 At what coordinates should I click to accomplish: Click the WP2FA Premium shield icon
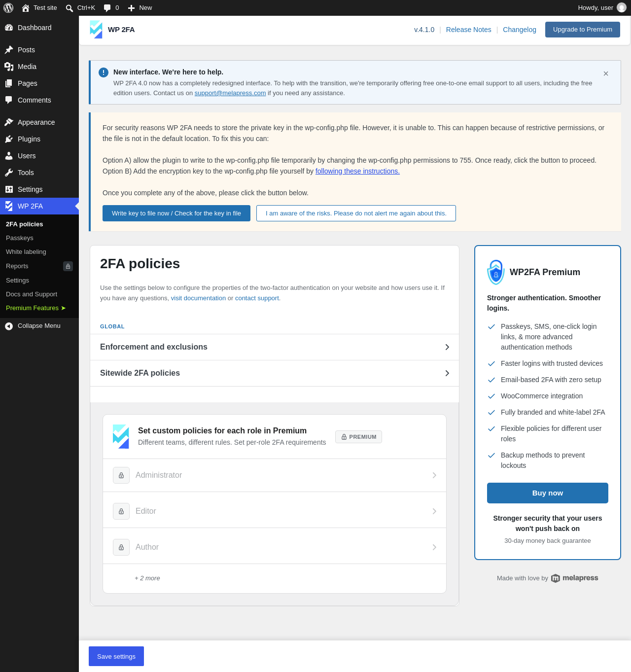coord(496,272)
